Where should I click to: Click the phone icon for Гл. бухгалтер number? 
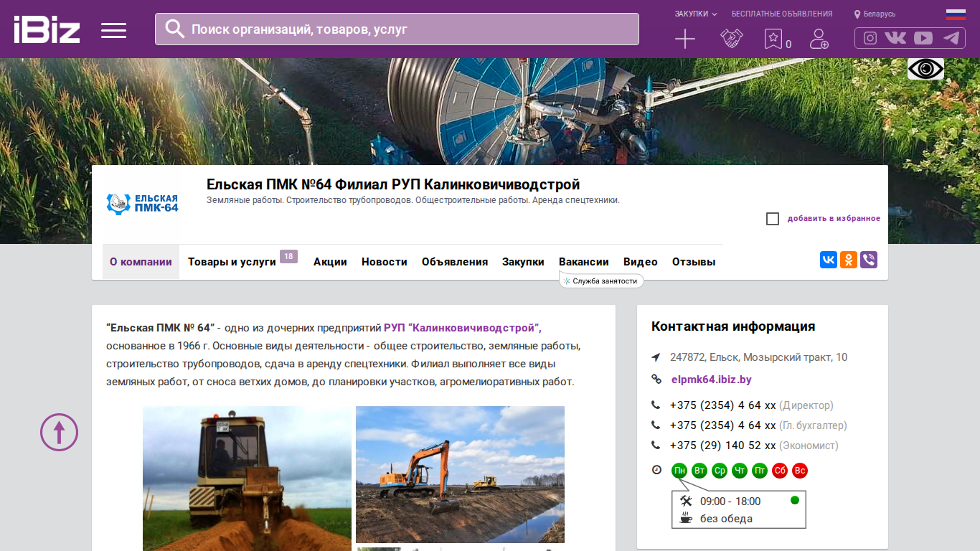(x=656, y=425)
